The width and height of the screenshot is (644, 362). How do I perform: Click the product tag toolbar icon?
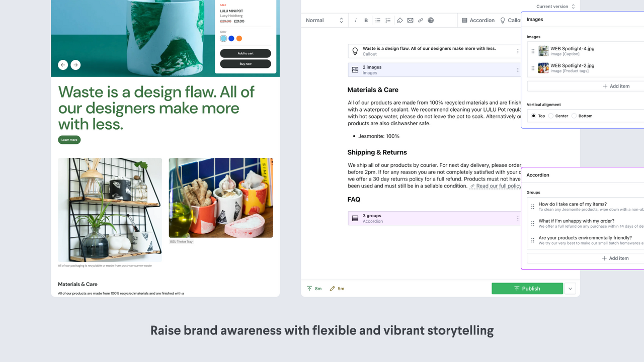point(400,21)
